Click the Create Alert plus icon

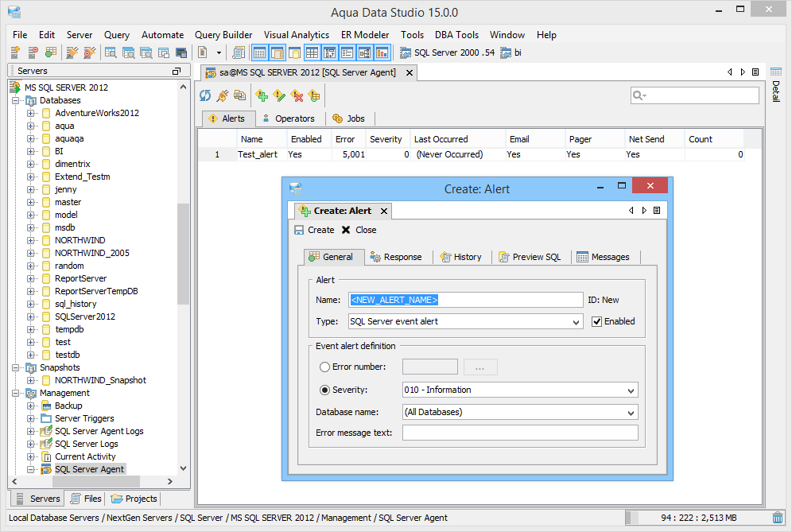coord(262,95)
